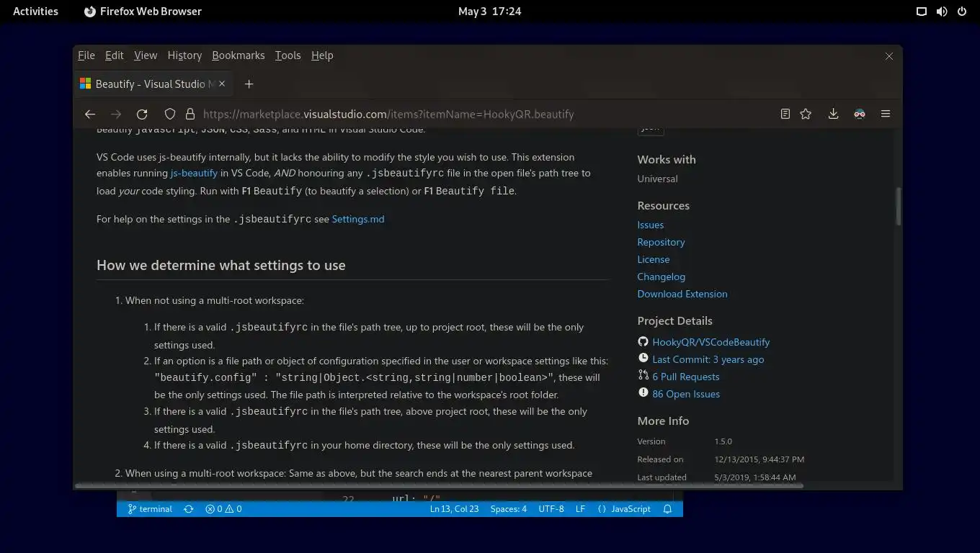Open Firefox Web Browser app menu in top bar
Viewport: 980px width, 553px height.
coord(143,12)
